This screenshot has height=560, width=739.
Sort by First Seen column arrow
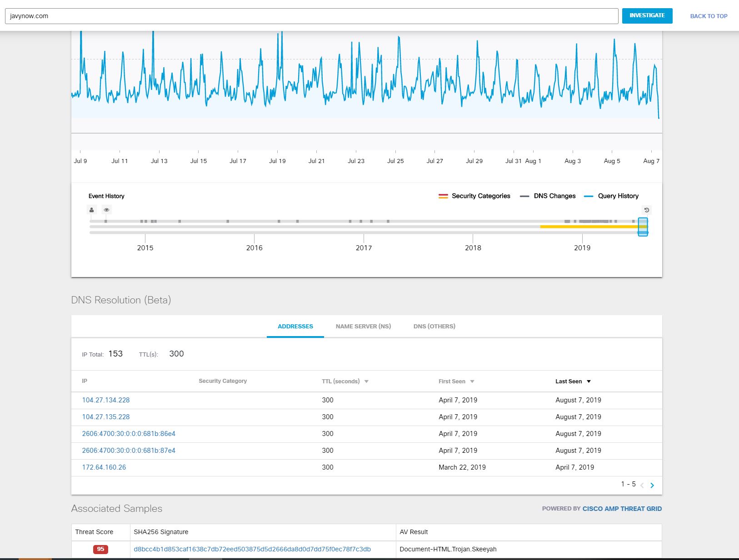[x=472, y=382]
